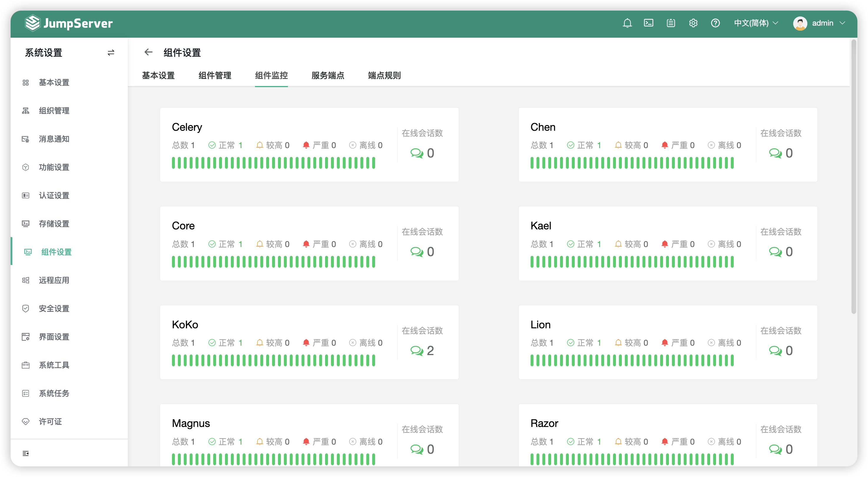Open 认证设置 in the sidebar
Viewport: 868px width, 477px height.
point(69,196)
